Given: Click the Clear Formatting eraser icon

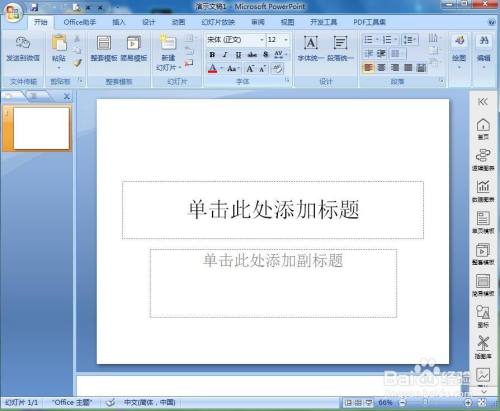Looking at the screenshot, I should click(277, 69).
